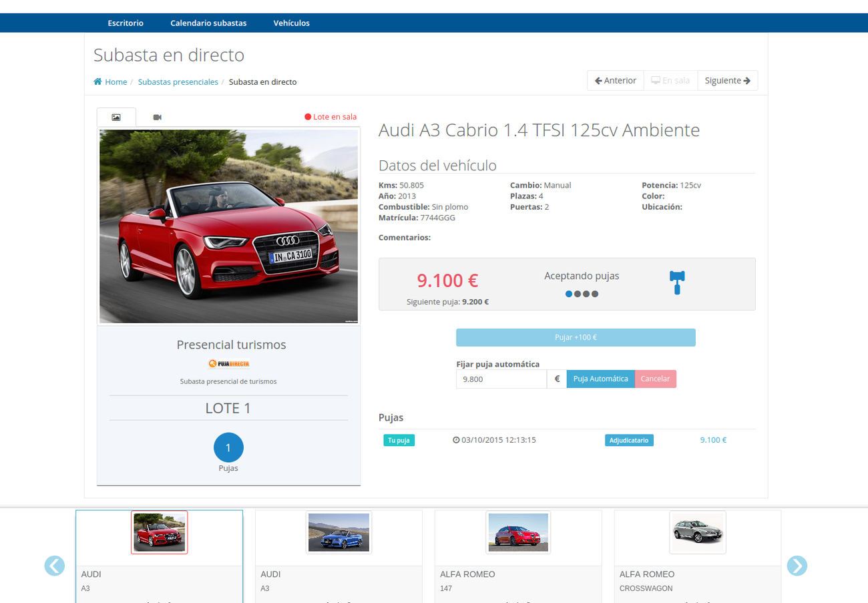Open the video camera view
Image resolution: width=868 pixels, height=603 pixels.
tap(156, 116)
